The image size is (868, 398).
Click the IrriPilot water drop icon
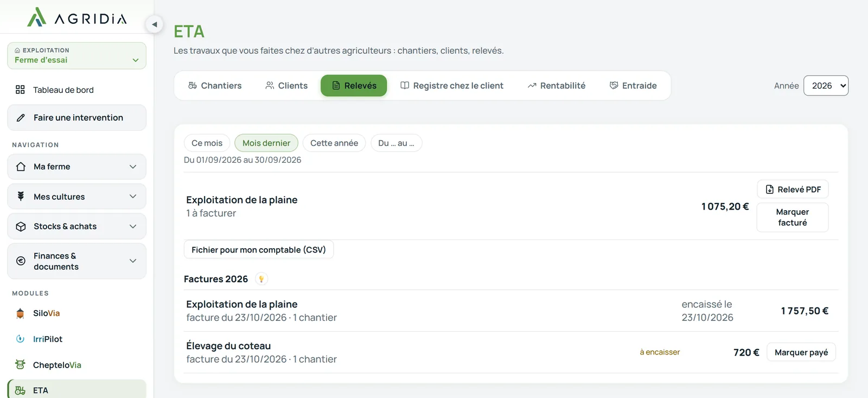(20, 339)
